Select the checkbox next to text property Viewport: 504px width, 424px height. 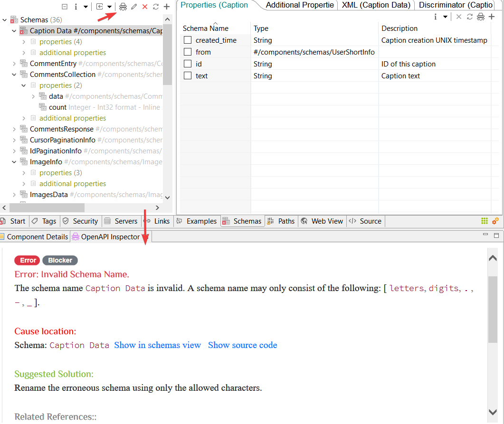click(188, 76)
